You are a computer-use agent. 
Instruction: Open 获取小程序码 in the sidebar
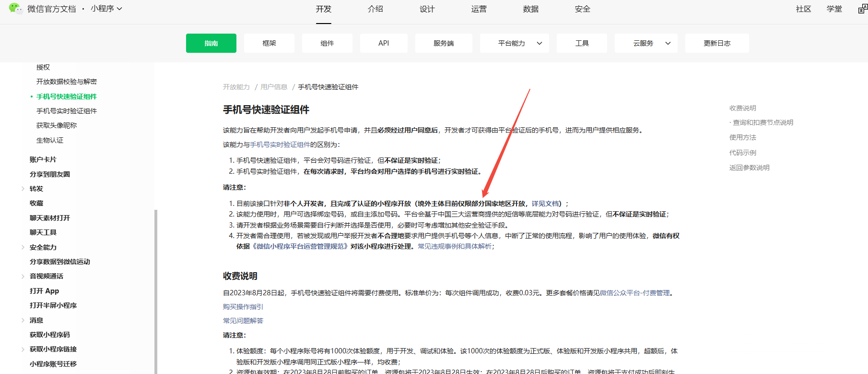(x=50, y=335)
